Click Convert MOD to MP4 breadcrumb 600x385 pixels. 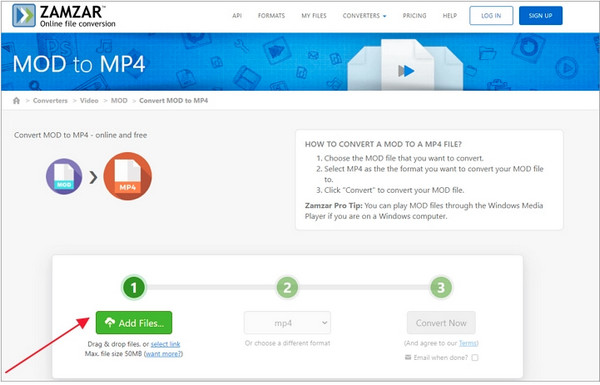click(173, 101)
